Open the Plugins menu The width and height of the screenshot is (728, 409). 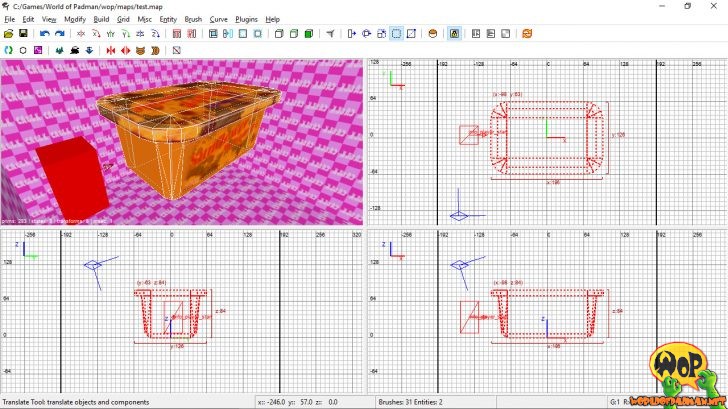pos(246,19)
